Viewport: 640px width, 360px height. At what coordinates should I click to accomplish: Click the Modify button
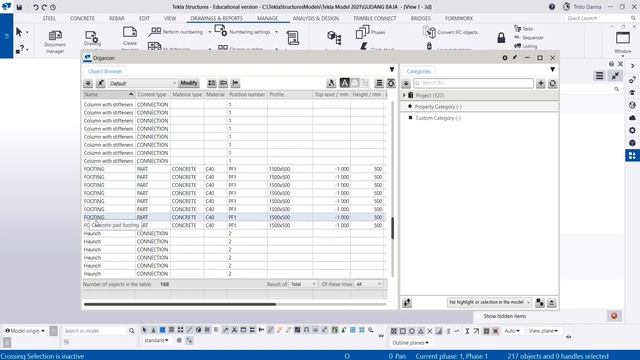click(x=189, y=83)
